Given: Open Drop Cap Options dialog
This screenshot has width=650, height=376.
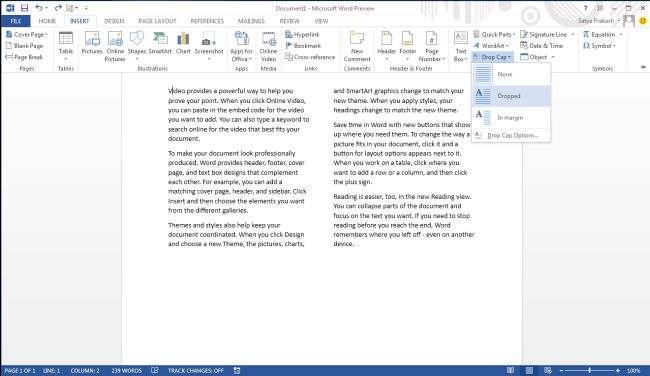Looking at the screenshot, I should pyautogui.click(x=511, y=136).
